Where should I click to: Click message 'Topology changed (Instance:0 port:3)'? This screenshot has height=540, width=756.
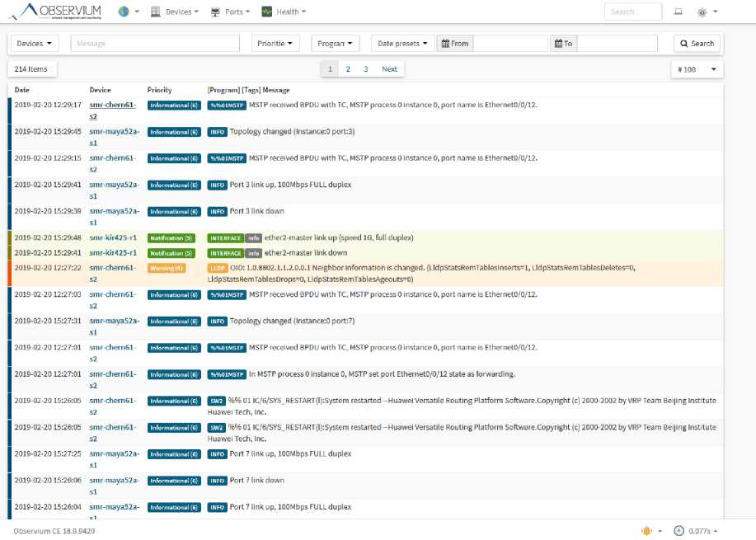292,132
